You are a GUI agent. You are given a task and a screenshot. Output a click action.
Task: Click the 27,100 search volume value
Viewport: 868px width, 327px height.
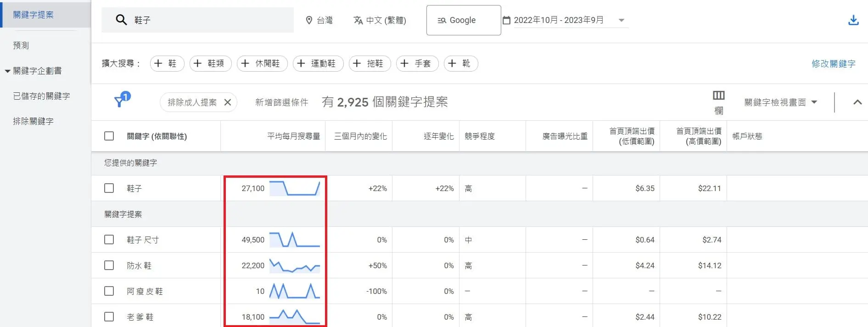coord(253,188)
